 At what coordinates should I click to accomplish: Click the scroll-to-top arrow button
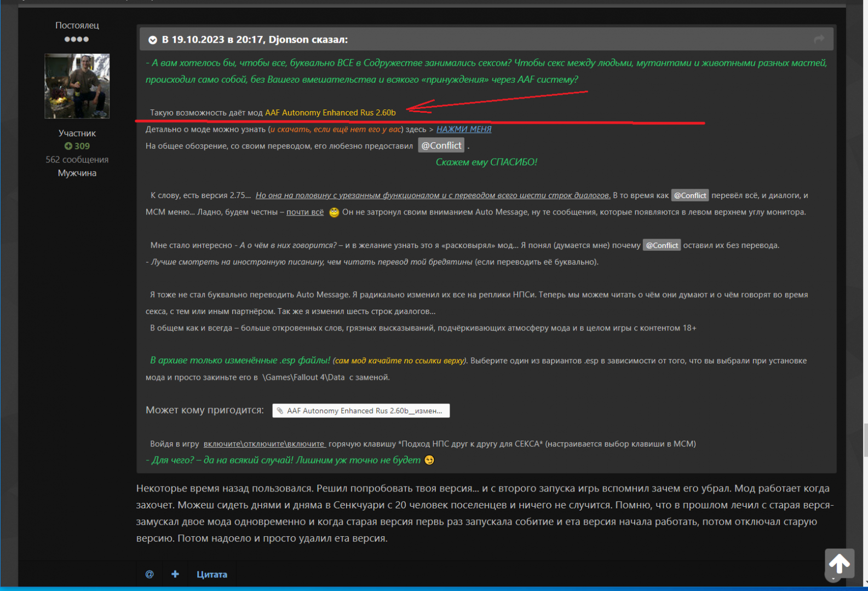point(838,563)
